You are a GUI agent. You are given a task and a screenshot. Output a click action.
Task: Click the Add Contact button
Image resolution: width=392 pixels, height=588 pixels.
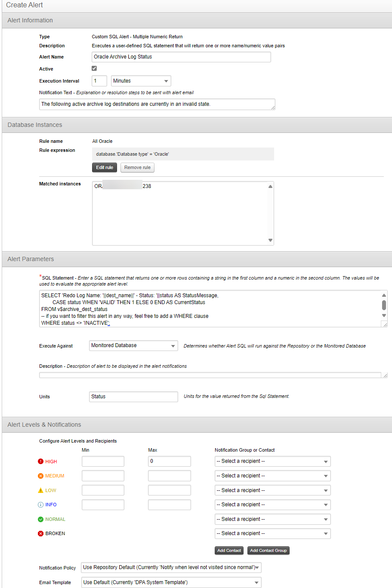(229, 551)
